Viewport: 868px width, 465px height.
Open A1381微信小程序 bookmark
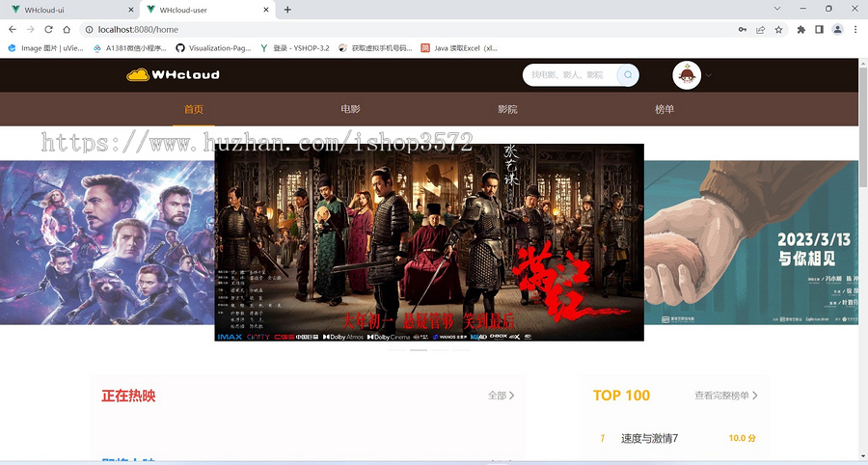(x=130, y=48)
